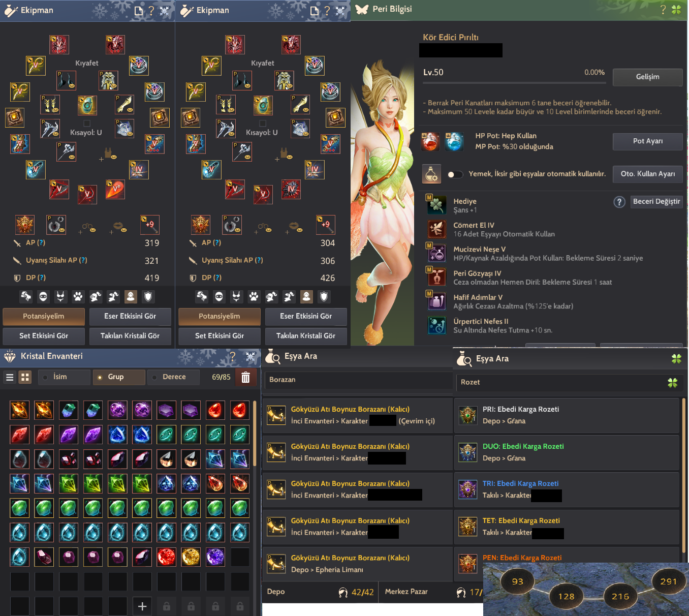The image size is (689, 616).
Task: Click the Ürpertici Nefes II skill icon
Action: click(436, 325)
